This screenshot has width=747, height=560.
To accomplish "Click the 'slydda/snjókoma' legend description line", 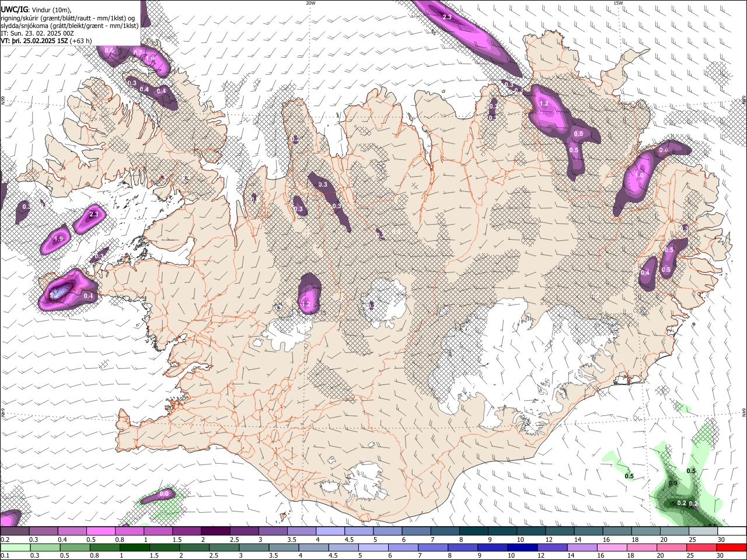I will [x=69, y=26].
